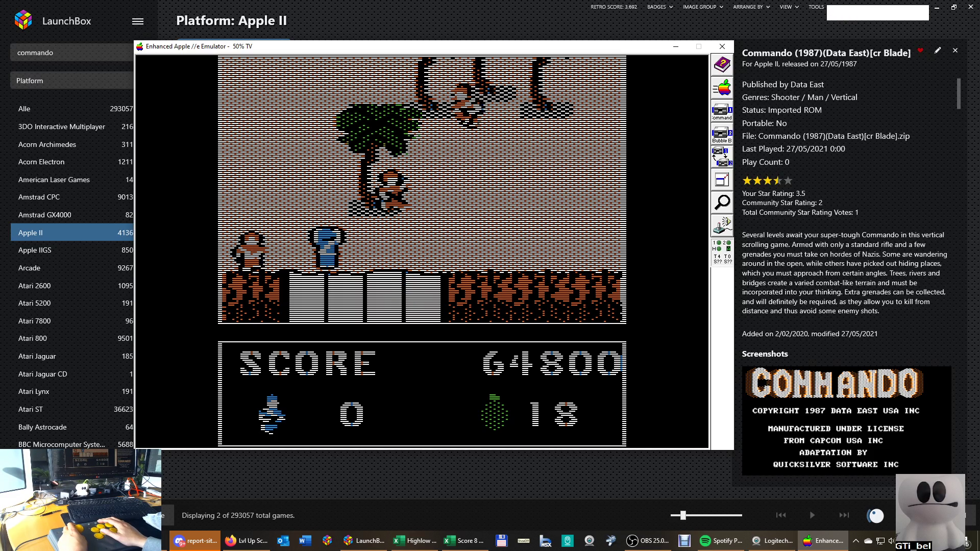Click the pencil edit game icon

(x=938, y=51)
